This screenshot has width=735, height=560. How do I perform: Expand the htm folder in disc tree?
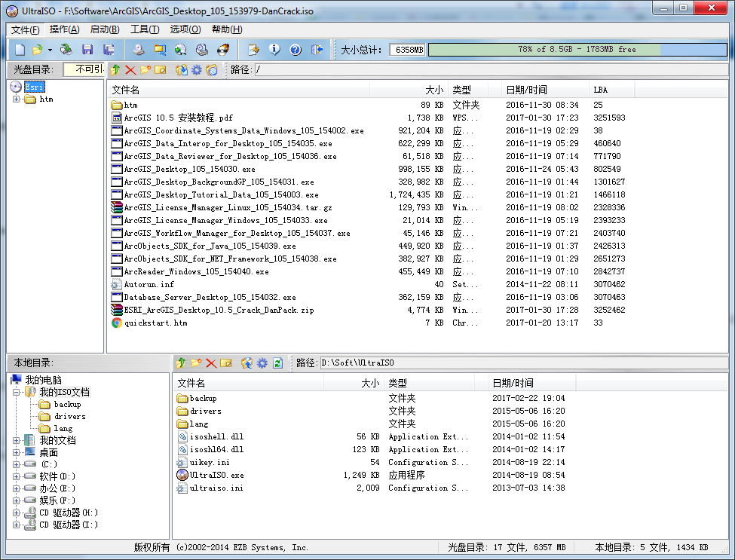click(x=17, y=99)
